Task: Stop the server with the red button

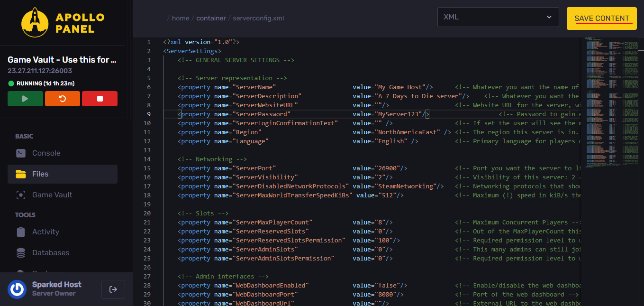Action: [x=100, y=99]
